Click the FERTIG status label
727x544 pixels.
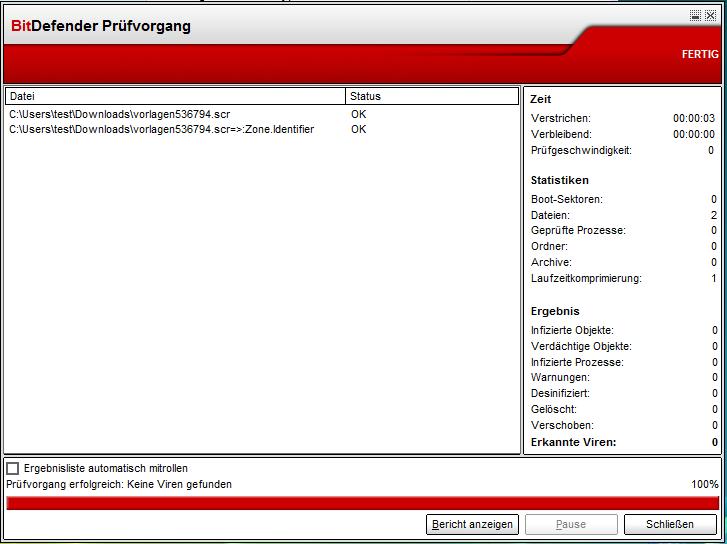click(700, 54)
